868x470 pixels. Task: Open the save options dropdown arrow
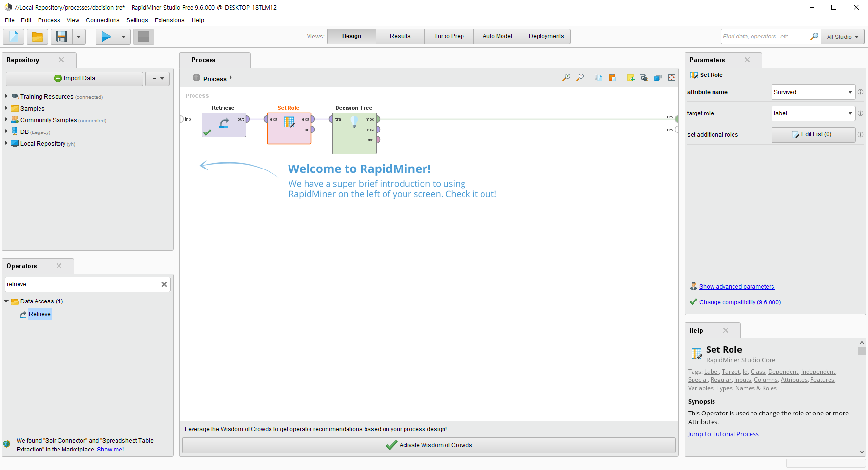(x=79, y=37)
